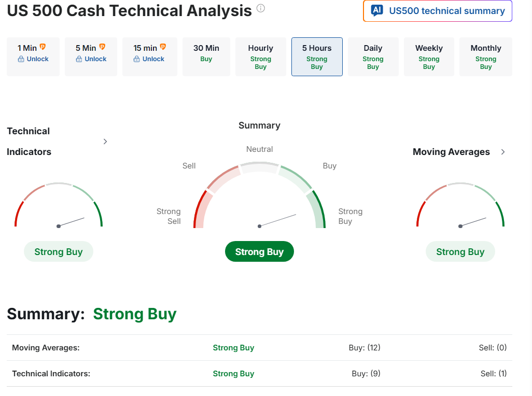Expand Moving Averages with the chevron arrow
Image resolution: width=532 pixels, height=396 pixels.
coord(502,152)
